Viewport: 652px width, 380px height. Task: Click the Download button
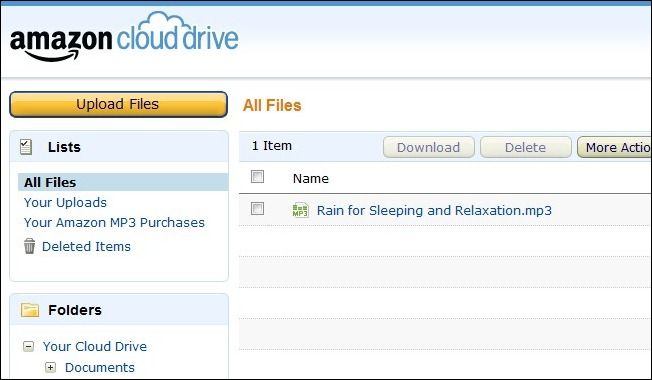pyautogui.click(x=428, y=147)
